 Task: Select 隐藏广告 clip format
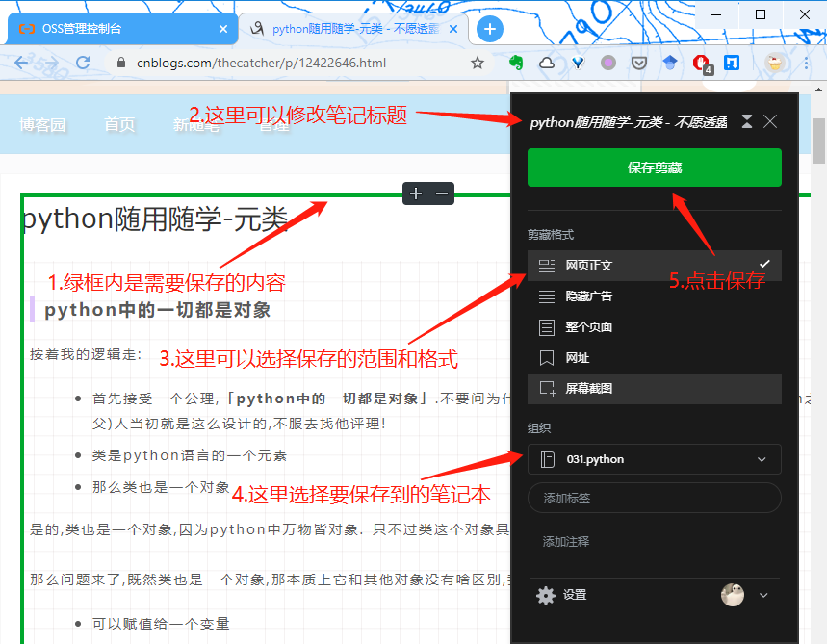[x=654, y=296]
